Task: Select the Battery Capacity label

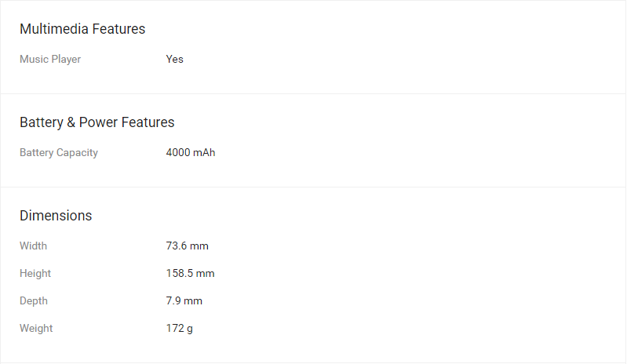Action: [x=59, y=152]
